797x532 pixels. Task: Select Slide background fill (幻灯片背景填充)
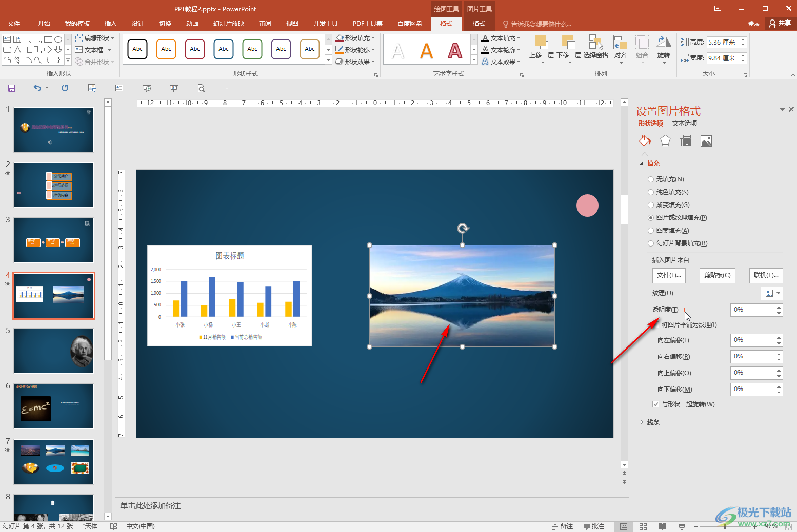pyautogui.click(x=651, y=243)
